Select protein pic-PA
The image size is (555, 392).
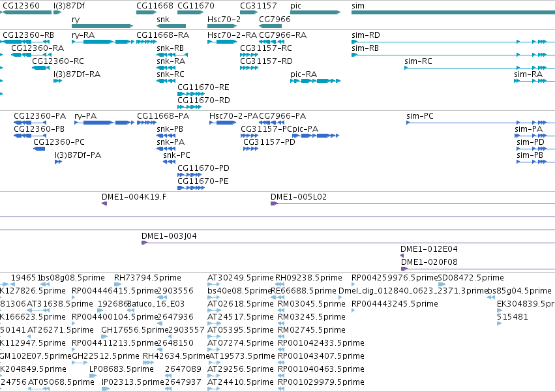point(305,129)
